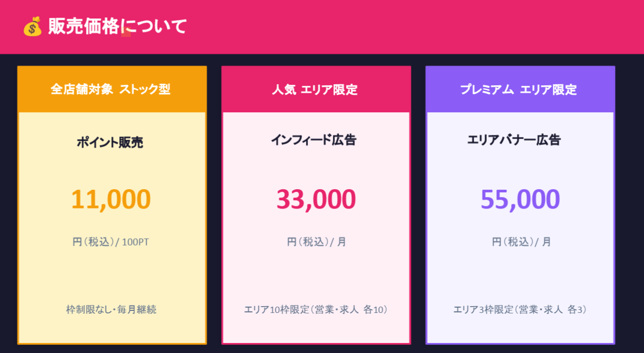Click エリア限定 in the purple card header

point(548,90)
